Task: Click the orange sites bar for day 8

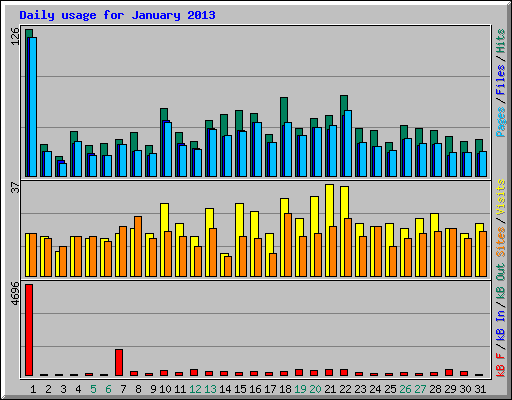Action: [138, 246]
